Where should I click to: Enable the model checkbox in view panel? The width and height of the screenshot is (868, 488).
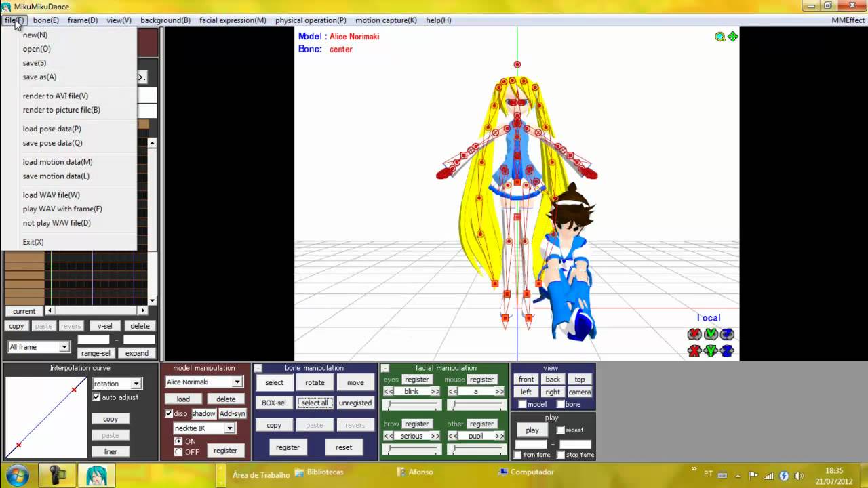click(522, 405)
